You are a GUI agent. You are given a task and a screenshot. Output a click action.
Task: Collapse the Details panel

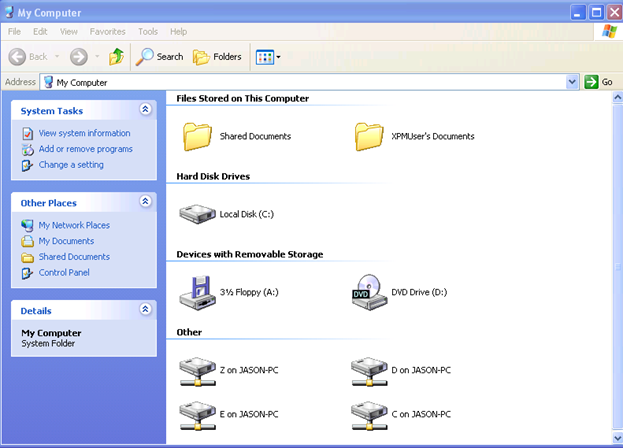coord(145,309)
